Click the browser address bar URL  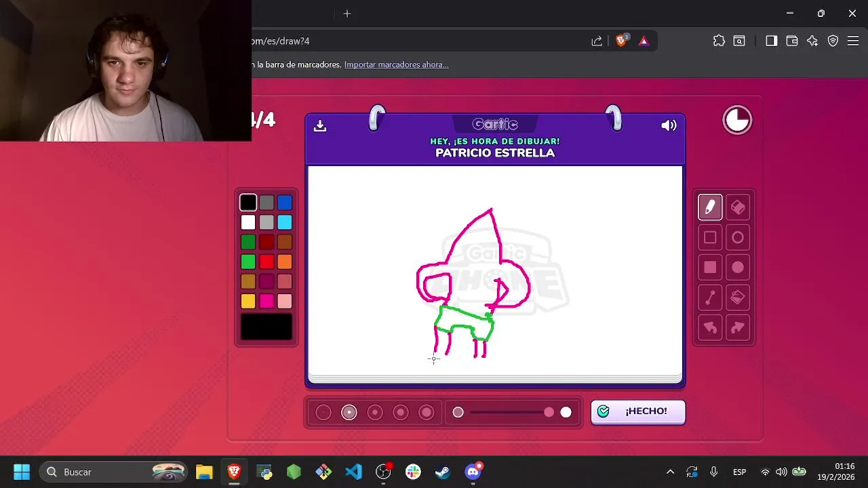click(x=280, y=41)
